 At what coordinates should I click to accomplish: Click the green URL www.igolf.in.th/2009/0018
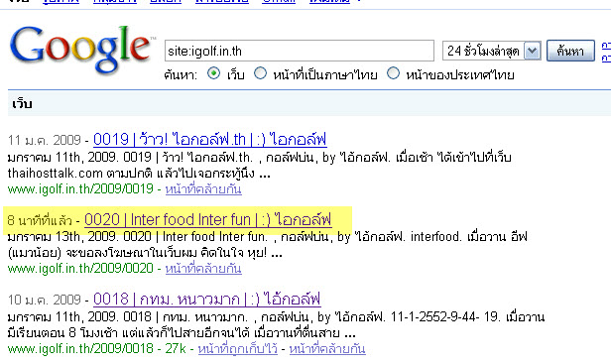[x=80, y=348]
